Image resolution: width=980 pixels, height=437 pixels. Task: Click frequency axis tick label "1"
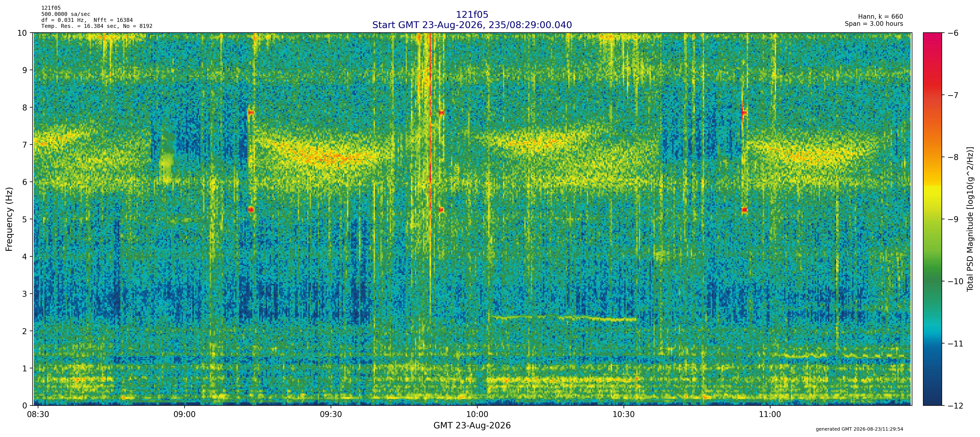[25, 369]
